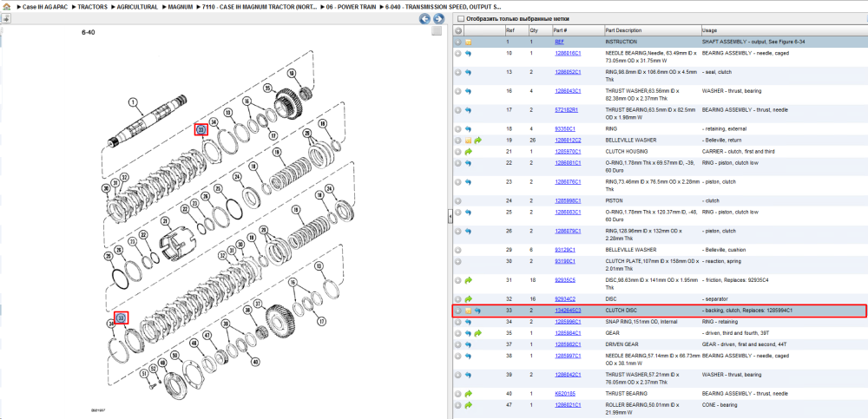
Task: Click green arrow icon in ROLLER BEARING row
Action: click(468, 405)
